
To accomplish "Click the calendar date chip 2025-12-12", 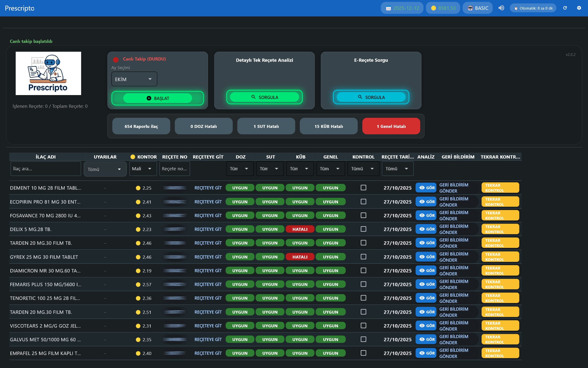I will (402, 8).
